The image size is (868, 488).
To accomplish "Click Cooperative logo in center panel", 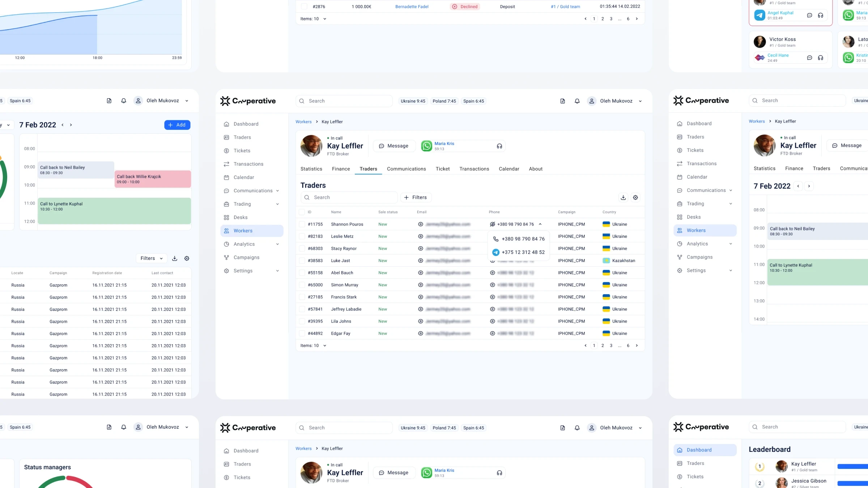I will point(248,101).
